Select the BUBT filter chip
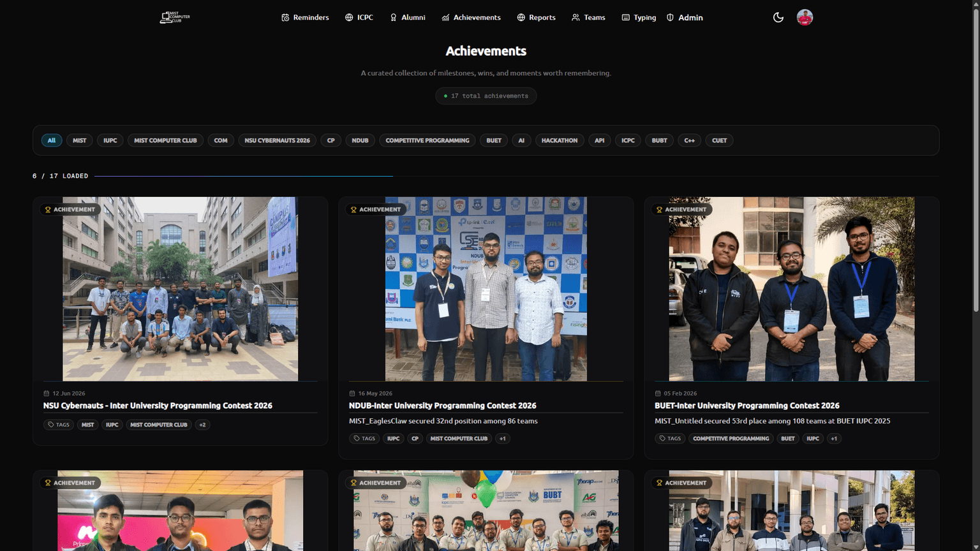 coord(660,140)
